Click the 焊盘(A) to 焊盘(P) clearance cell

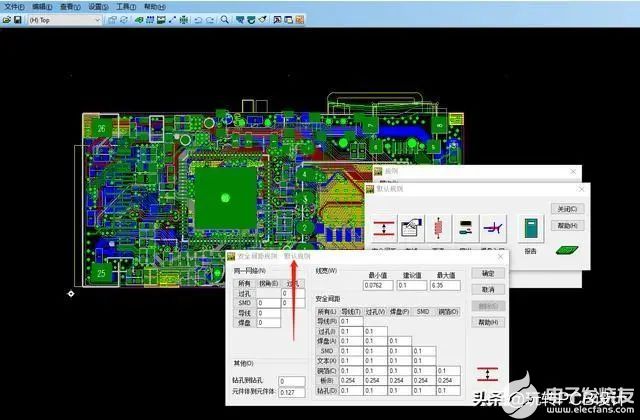click(400, 341)
